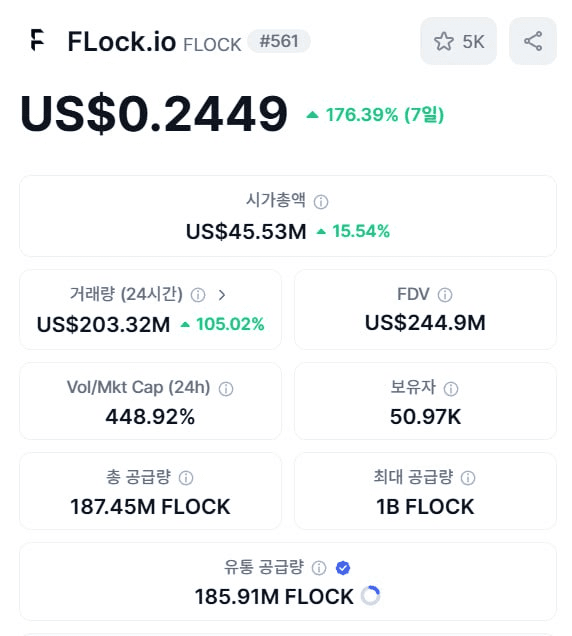This screenshot has width=572, height=636.
Task: Click the info icon beside 보유자
Action: (451, 389)
